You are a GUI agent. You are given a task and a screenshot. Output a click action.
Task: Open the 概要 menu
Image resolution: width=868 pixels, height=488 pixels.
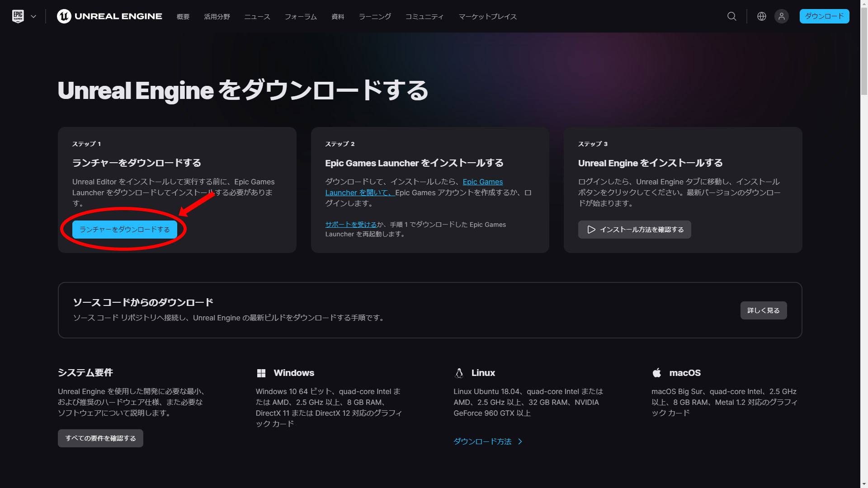tap(183, 17)
